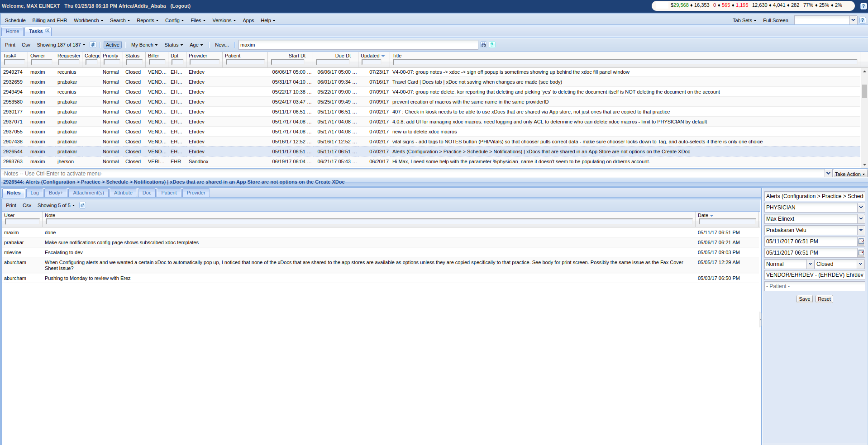Click the task list refresh icon
The width and height of the screenshot is (868, 445).
point(93,45)
